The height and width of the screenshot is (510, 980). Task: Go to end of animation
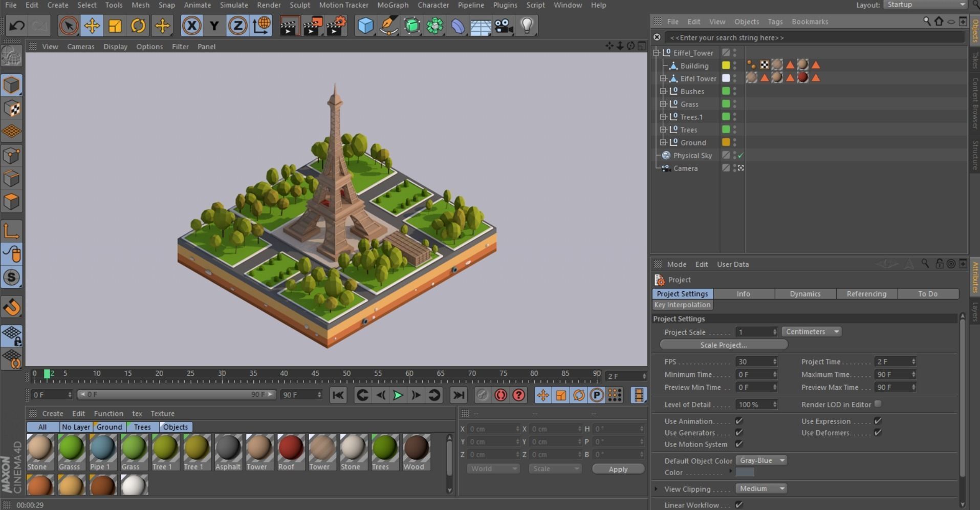tap(459, 395)
